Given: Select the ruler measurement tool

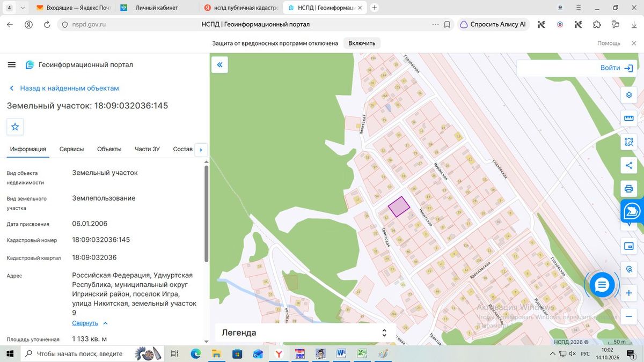Looking at the screenshot, I should tap(629, 119).
